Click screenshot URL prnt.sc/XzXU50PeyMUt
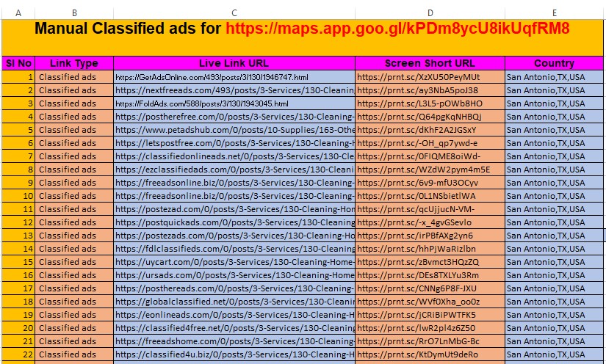This screenshot has height=364, width=606. point(418,77)
